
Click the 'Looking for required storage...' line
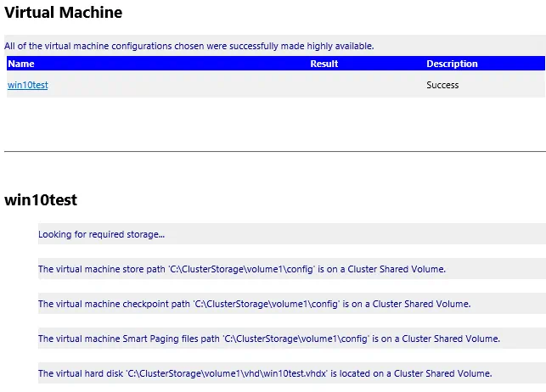(x=101, y=234)
